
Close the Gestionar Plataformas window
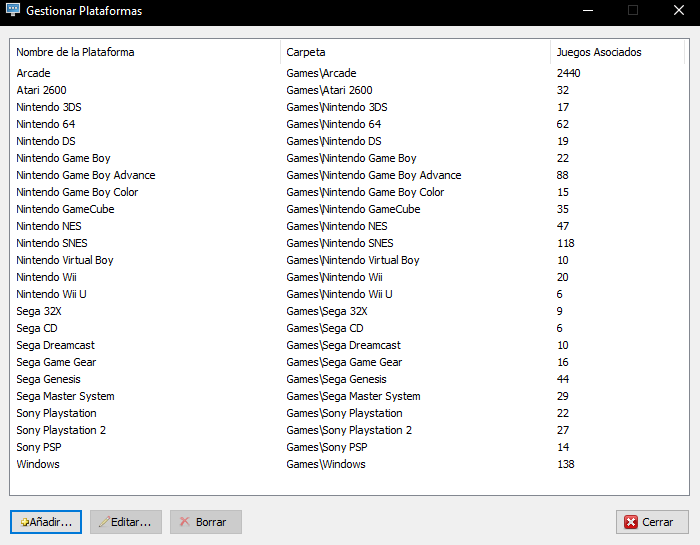point(679,10)
